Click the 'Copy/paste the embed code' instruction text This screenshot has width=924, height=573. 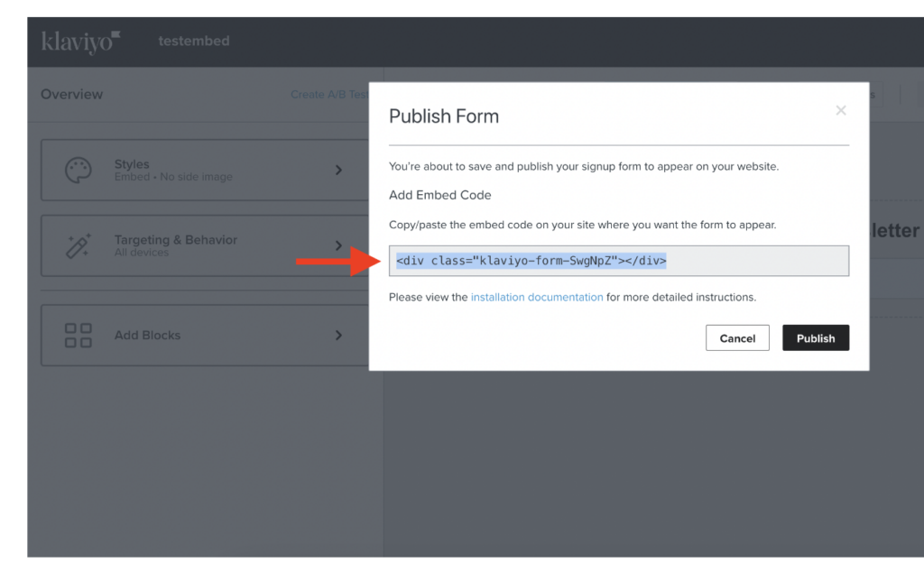tap(583, 225)
